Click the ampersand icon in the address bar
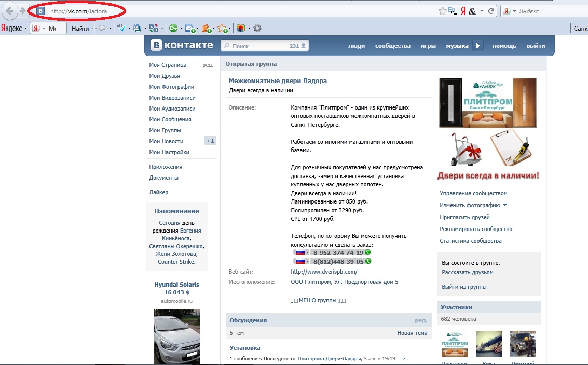This screenshot has width=588, height=365. click(x=472, y=11)
